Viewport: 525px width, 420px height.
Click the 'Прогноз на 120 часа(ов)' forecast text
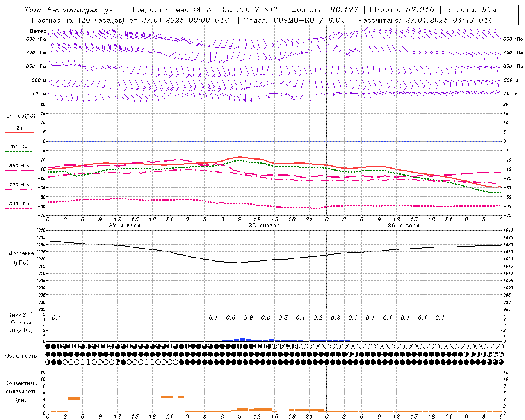[x=79, y=20]
